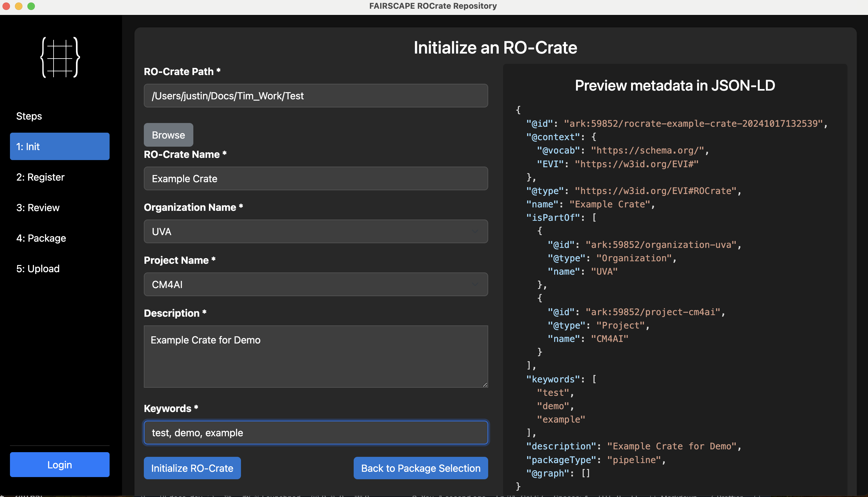Click the "isPartOf" key in JSON
The image size is (868, 497).
tap(553, 217)
